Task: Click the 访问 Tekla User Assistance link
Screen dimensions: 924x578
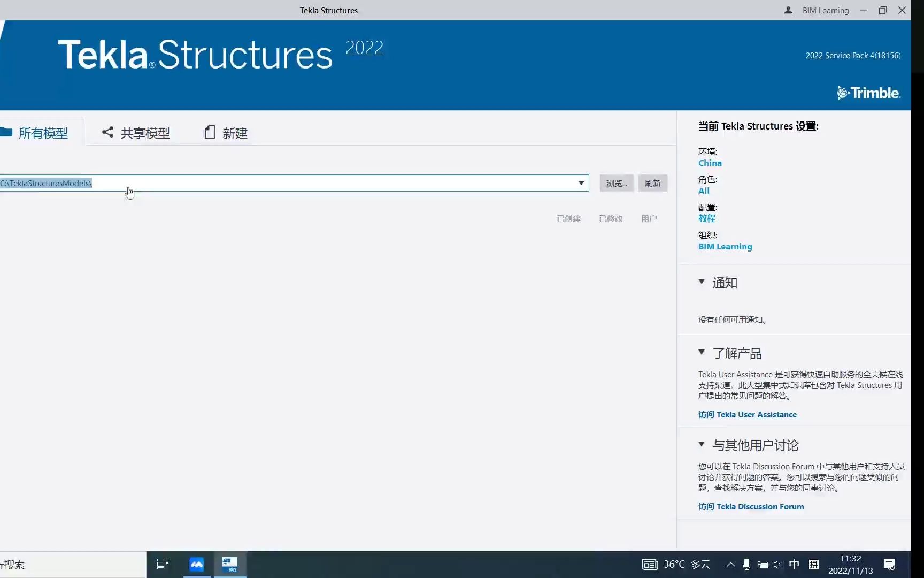Action: click(748, 414)
